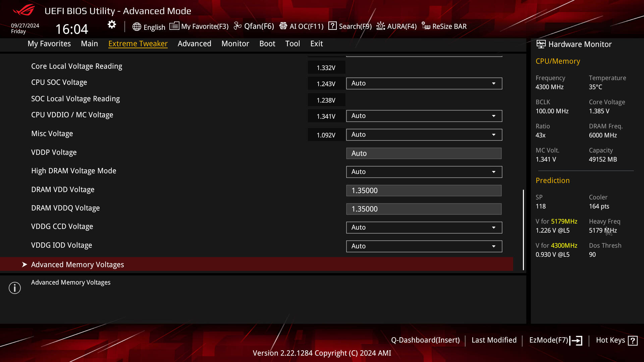Open the Monitor tab

[x=235, y=44]
